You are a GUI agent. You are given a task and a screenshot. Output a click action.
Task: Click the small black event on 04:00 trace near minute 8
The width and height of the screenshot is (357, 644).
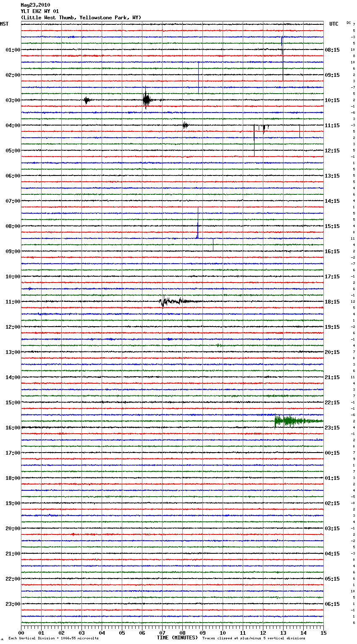[185, 125]
